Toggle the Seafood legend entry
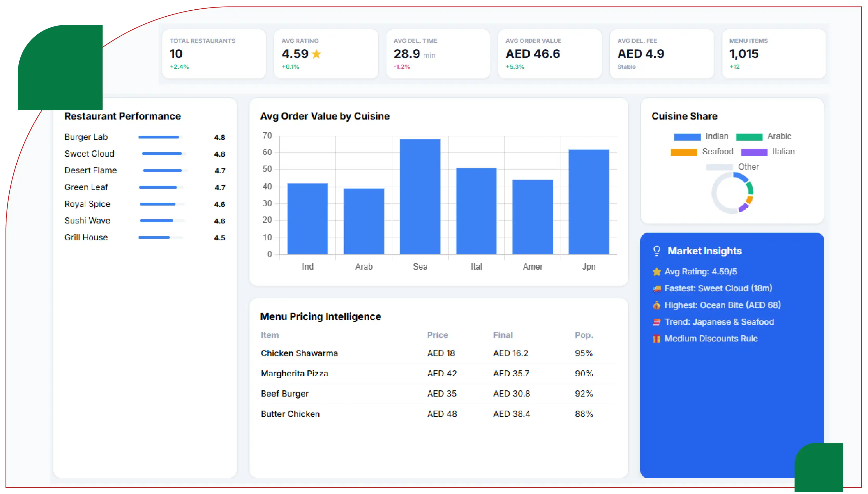 click(x=701, y=152)
